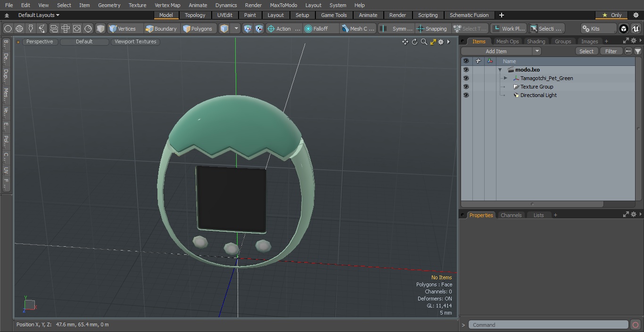Open the Kits button

coord(598,29)
